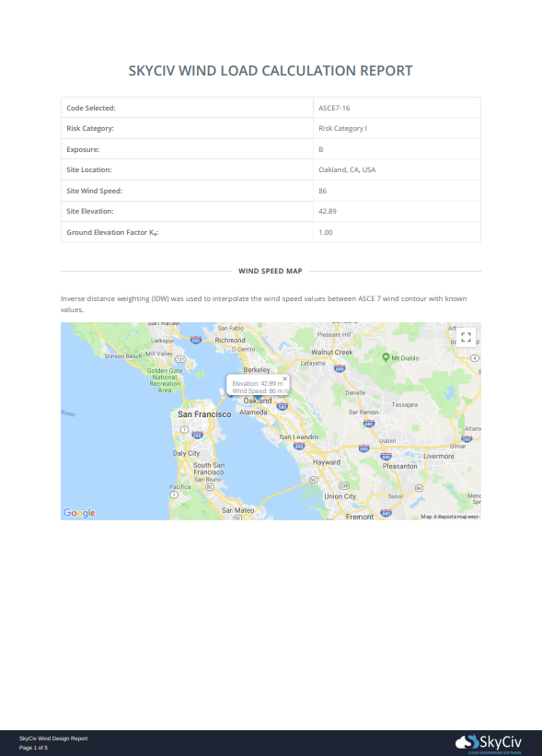Screen dimensions: 542x756
Task: Click 'Page 1 of 5' footer text
Action: [33, 748]
